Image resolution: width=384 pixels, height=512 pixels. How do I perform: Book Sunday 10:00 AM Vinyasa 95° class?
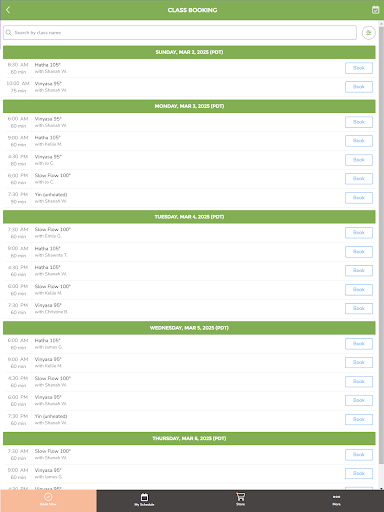click(359, 87)
